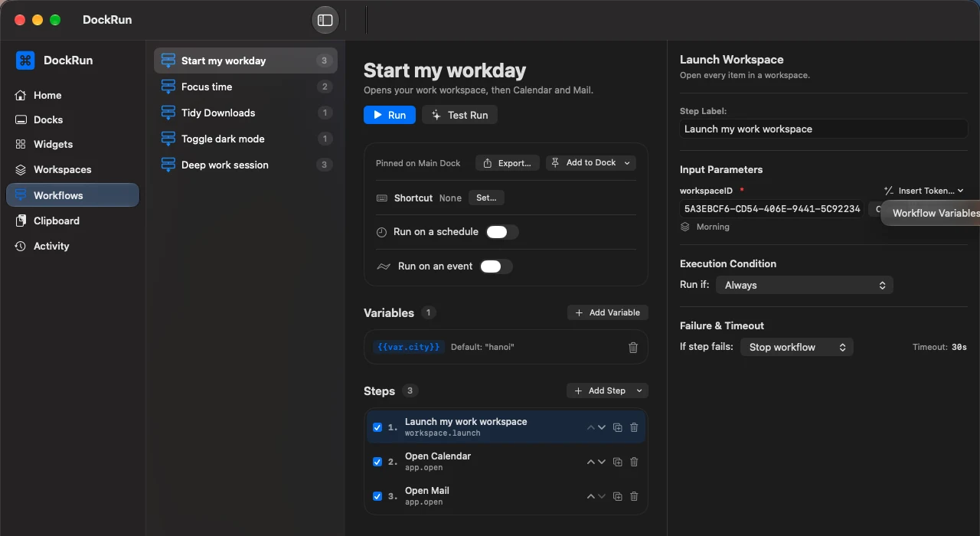Screen dimensions: 980x536
Task: Select the Tidy Downloads workflow row
Action: click(x=246, y=113)
